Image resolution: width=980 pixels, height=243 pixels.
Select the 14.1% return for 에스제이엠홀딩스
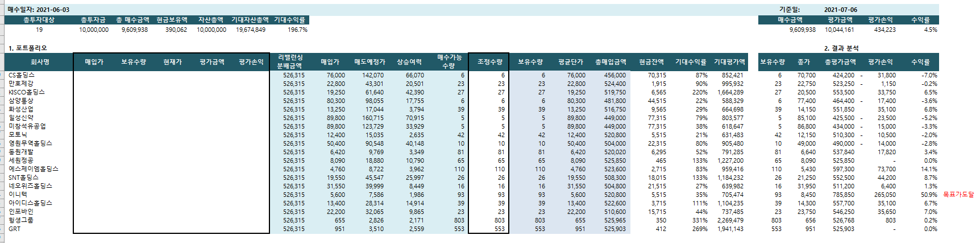[x=929, y=169]
